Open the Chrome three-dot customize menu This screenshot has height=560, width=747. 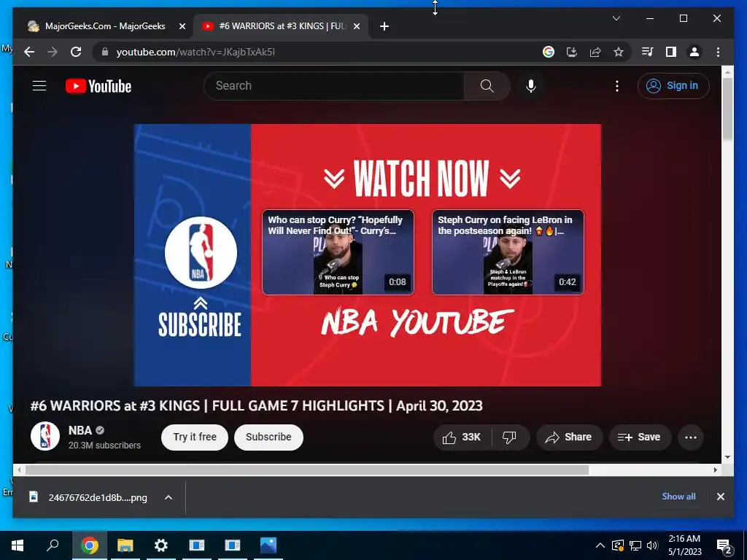(x=718, y=52)
